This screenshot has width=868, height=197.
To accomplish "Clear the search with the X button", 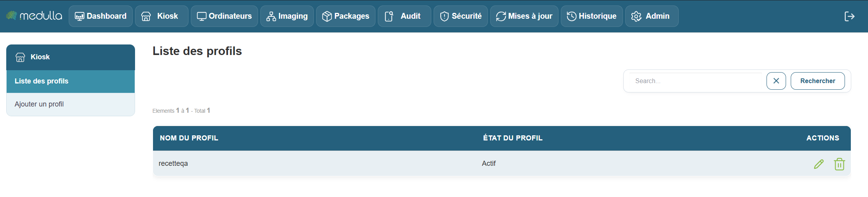I will click(776, 81).
